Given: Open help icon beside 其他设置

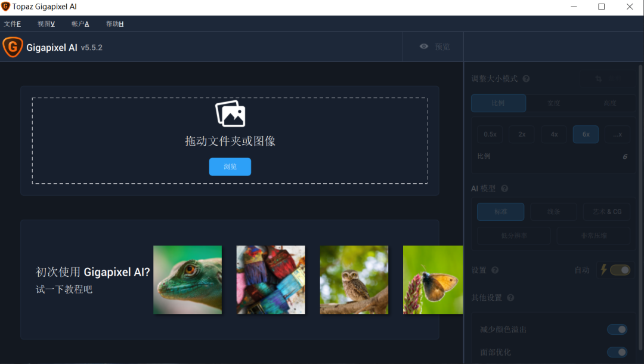Looking at the screenshot, I should 510,297.
